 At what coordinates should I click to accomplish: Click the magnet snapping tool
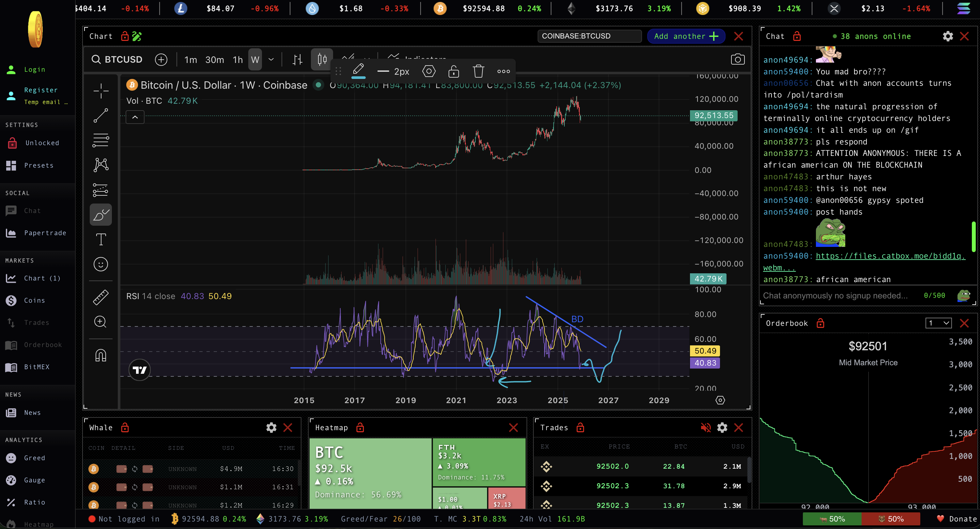(x=101, y=355)
